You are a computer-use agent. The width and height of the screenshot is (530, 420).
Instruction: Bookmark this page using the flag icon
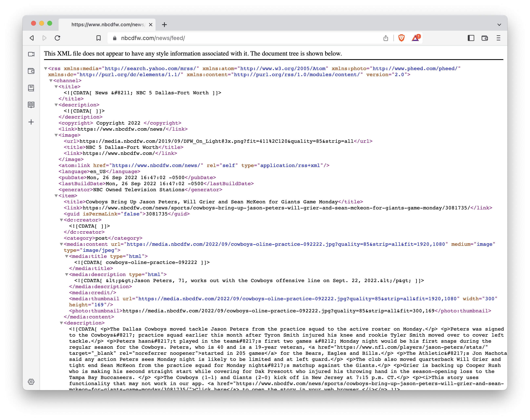coord(99,38)
